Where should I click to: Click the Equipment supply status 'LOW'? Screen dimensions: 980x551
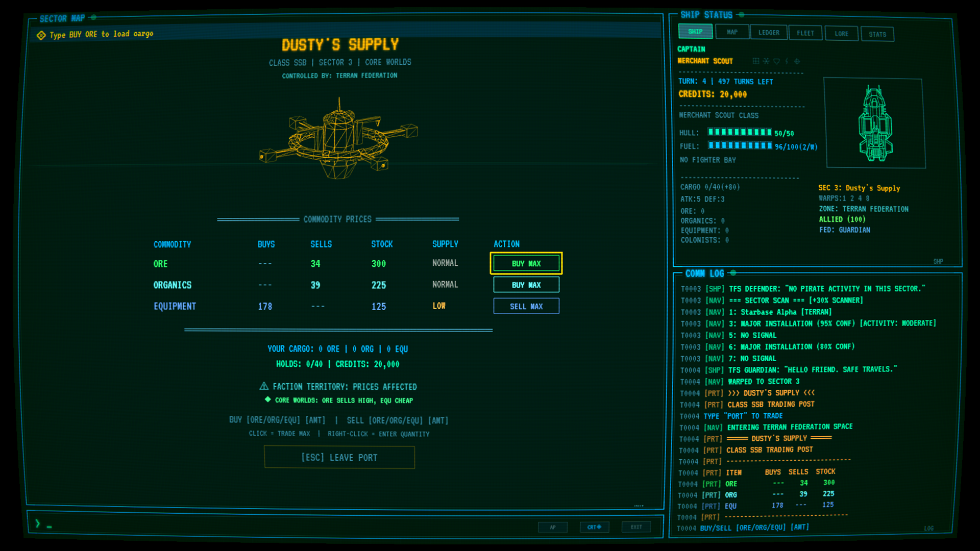[x=439, y=306]
